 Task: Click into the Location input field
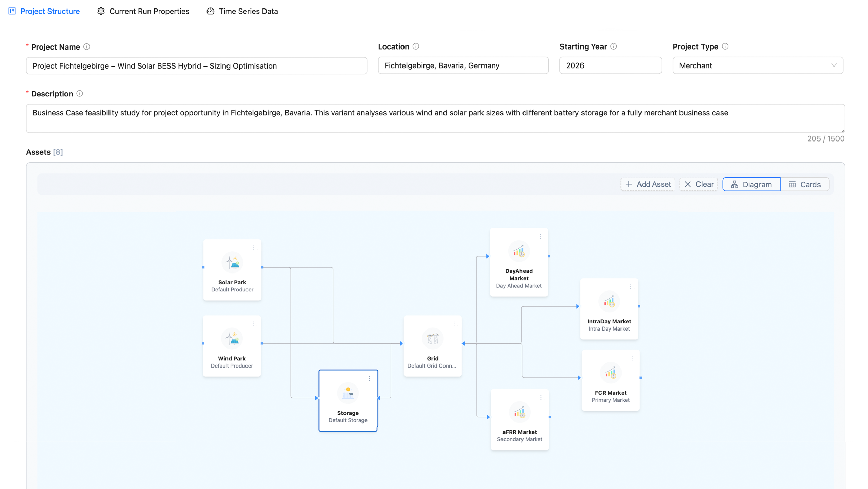(x=463, y=65)
